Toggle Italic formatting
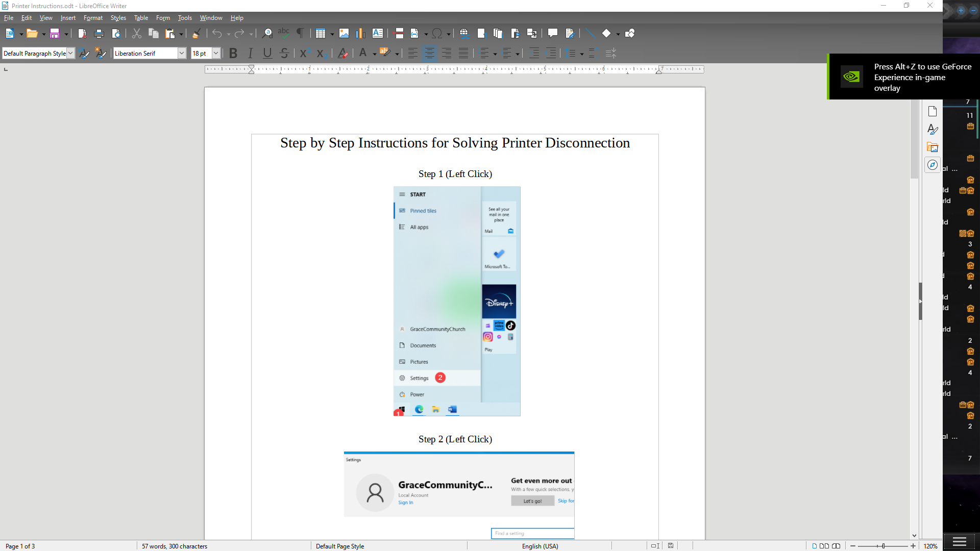Screen dimensions: 980x551 (250, 53)
